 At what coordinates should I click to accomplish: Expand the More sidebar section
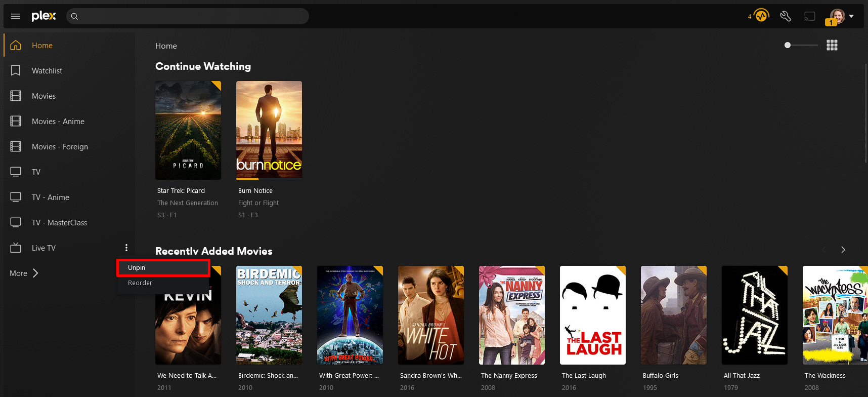pos(24,273)
